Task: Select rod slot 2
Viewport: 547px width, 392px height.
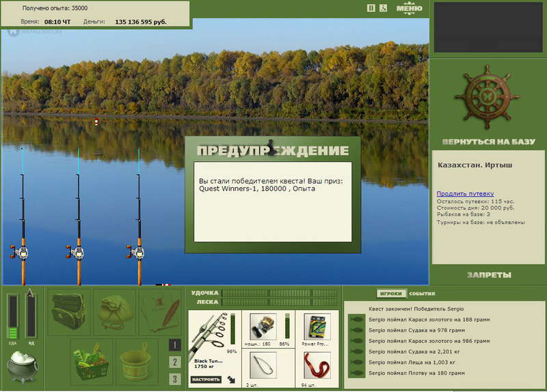Action: pyautogui.click(x=175, y=362)
